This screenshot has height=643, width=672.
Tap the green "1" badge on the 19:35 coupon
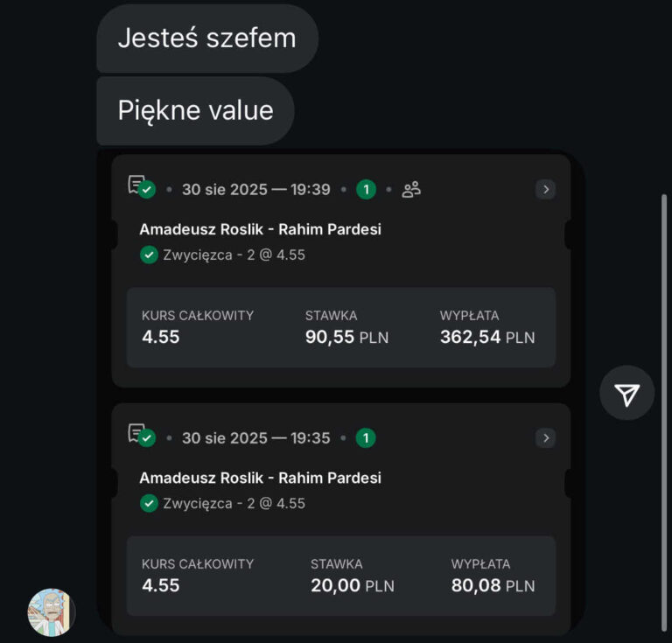click(x=366, y=437)
